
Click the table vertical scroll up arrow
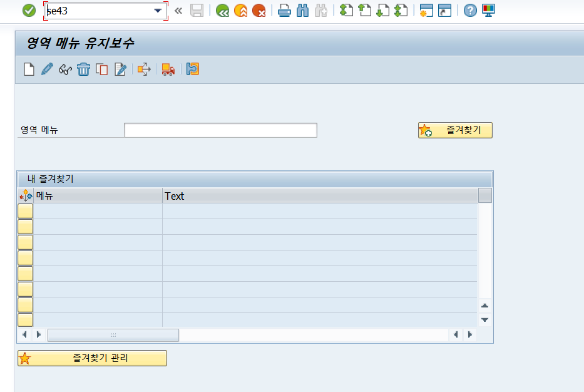pyautogui.click(x=484, y=306)
